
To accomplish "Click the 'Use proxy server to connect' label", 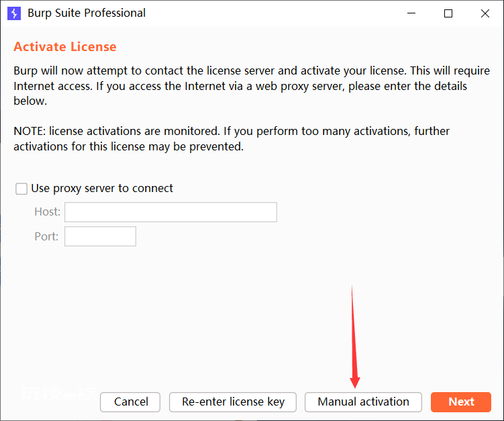I will pos(102,188).
